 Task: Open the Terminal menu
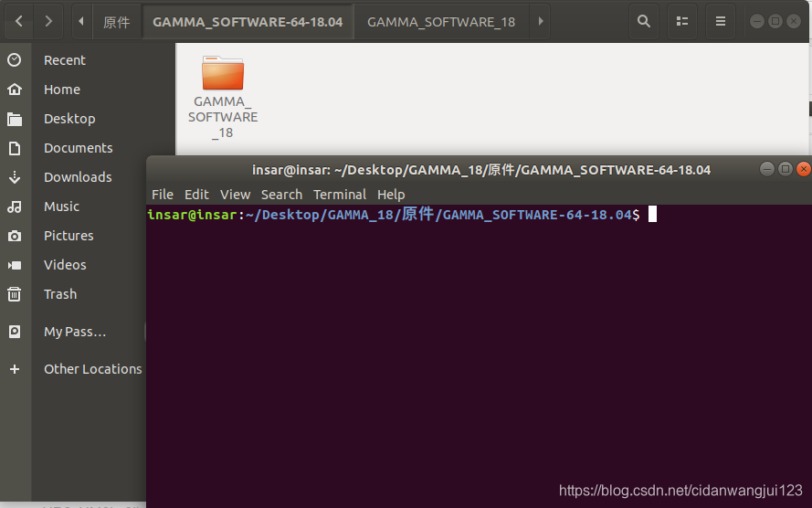tap(340, 195)
